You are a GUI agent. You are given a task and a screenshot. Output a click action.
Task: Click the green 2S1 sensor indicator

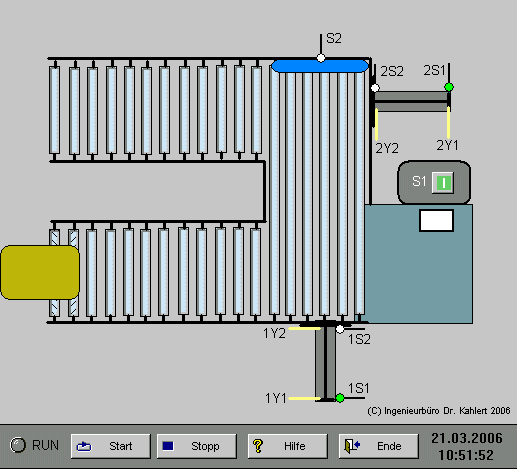tap(449, 87)
